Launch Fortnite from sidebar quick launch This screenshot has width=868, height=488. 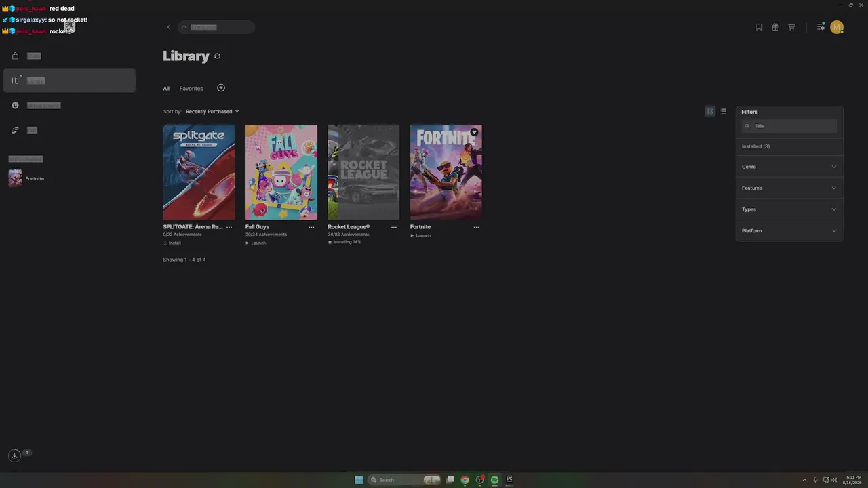tap(27, 178)
